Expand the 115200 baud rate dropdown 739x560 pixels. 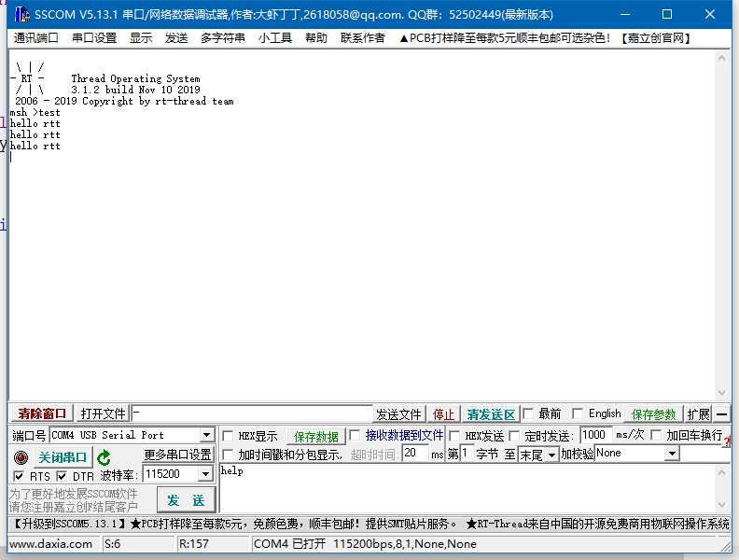[x=205, y=474]
